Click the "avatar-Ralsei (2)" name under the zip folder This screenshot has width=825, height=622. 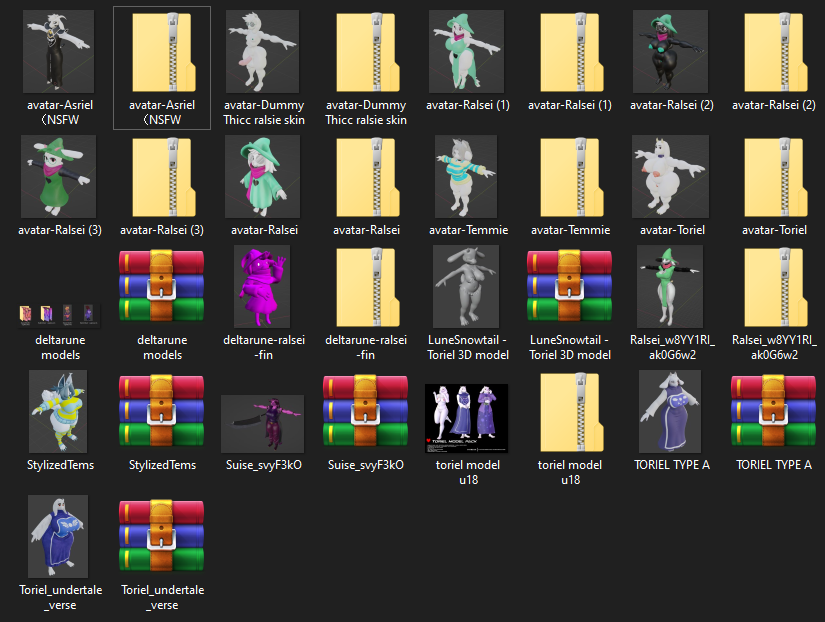[774, 105]
